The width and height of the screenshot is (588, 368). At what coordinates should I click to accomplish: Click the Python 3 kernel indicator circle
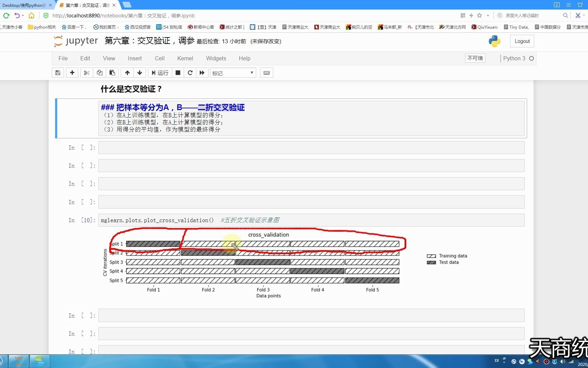coord(532,59)
